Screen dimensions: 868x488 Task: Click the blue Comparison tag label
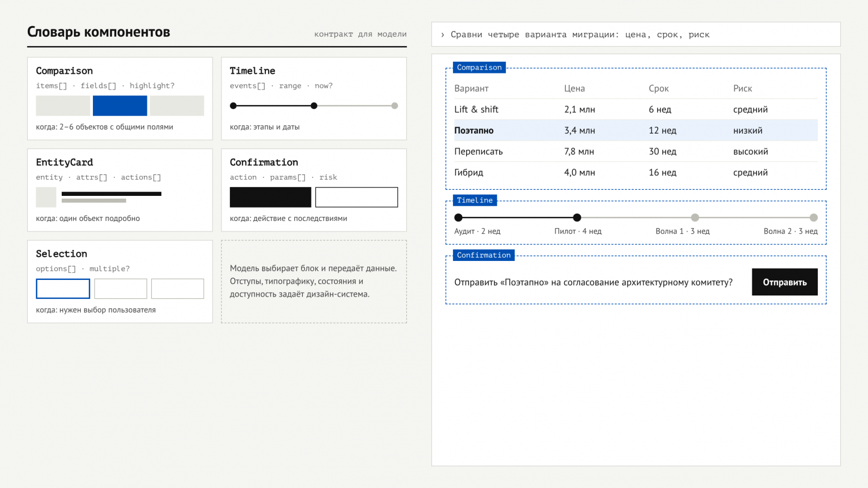pyautogui.click(x=479, y=67)
